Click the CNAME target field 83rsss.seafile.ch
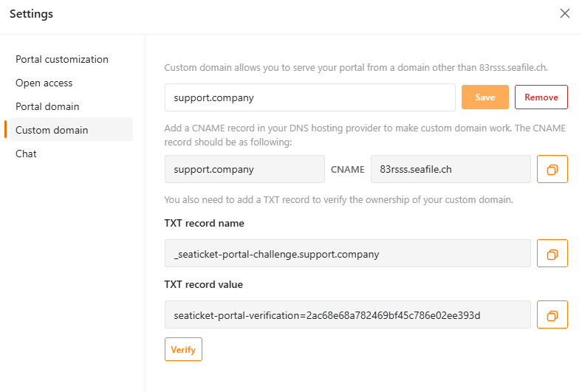 pyautogui.click(x=451, y=169)
